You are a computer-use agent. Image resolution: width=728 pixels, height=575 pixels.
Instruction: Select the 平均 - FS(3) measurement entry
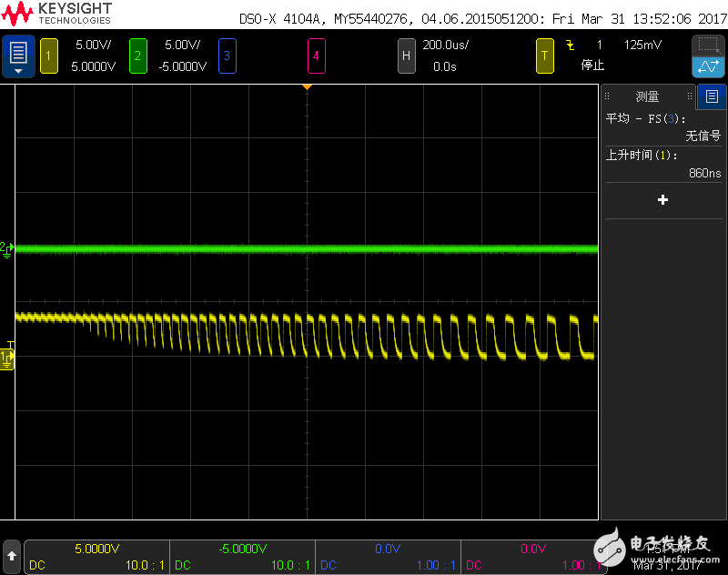[662, 126]
